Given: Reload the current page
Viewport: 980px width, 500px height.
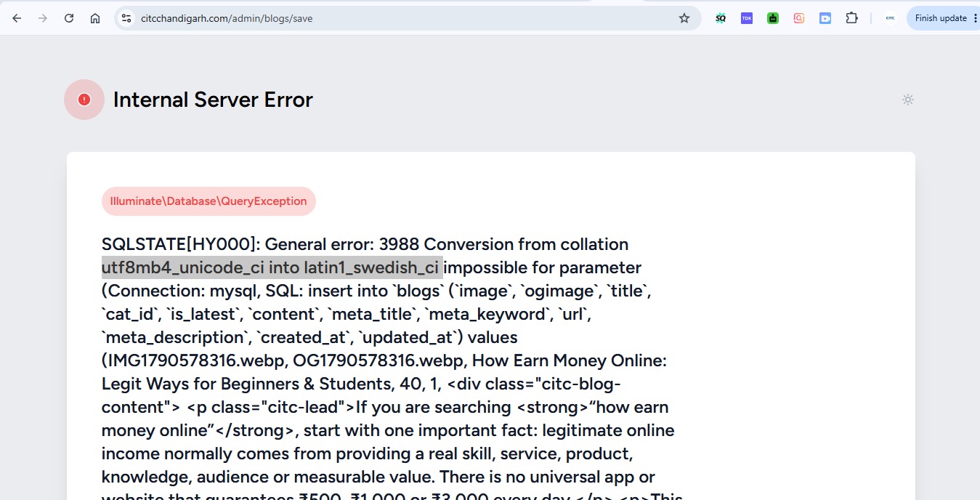Looking at the screenshot, I should click(69, 18).
